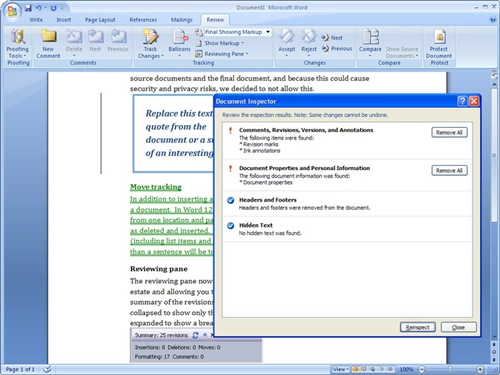The width and height of the screenshot is (500, 375).
Task: Go to the Mailings tab
Action: 182,20
